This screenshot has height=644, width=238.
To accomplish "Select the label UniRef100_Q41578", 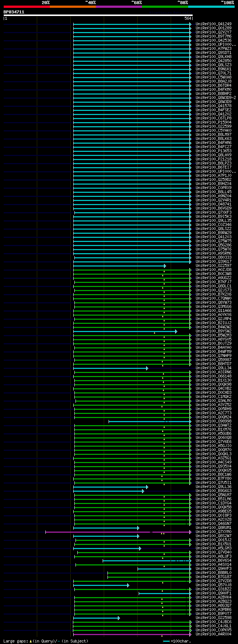I will point(213,106).
